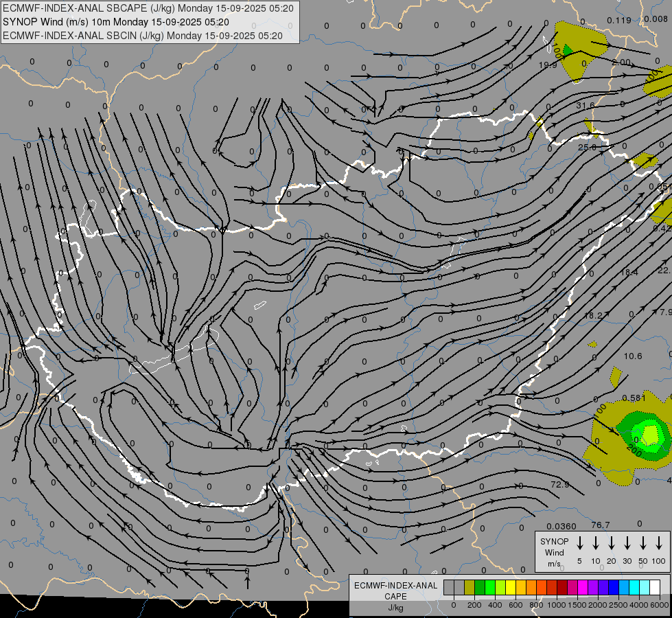Select the olive CAPE legend swatch
This screenshot has width=672, height=618.
[470, 587]
